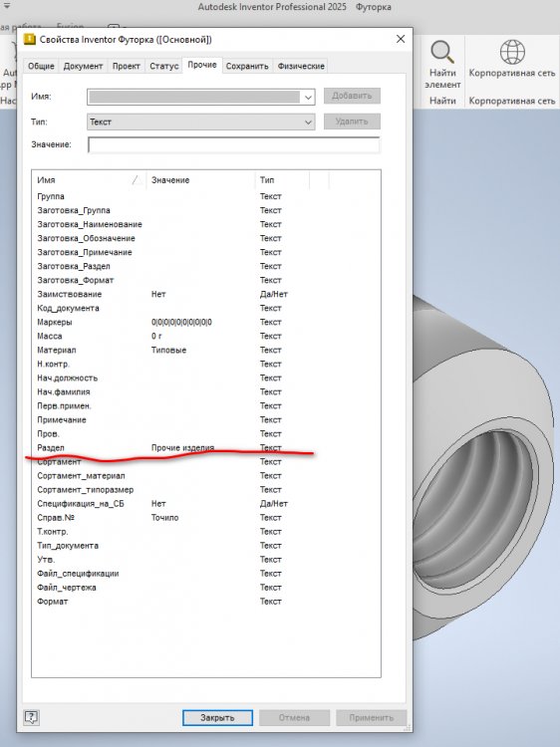This screenshot has height=747, width=560.
Task: Click the Найти элемент magnifier icon
Action: (x=441, y=52)
